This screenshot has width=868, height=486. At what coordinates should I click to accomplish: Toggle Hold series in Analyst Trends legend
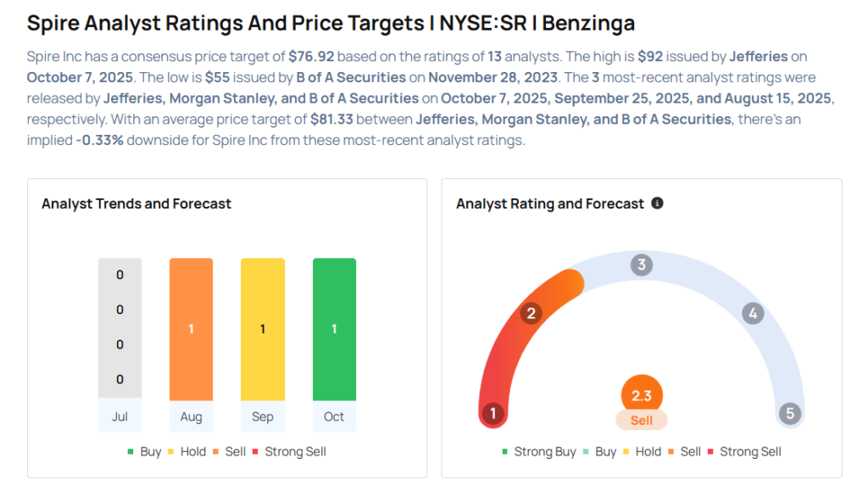click(186, 451)
